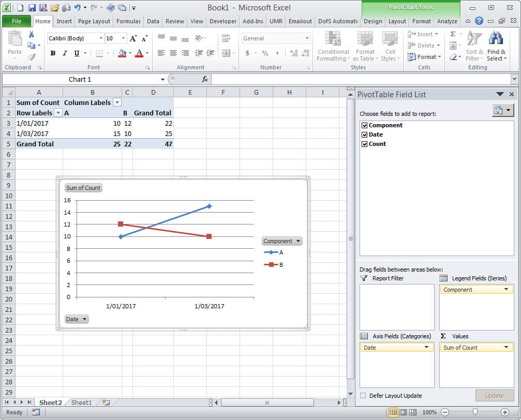Image resolution: width=521 pixels, height=420 pixels.
Task: Click the Paste clipboard icon
Action: pyautogui.click(x=14, y=39)
